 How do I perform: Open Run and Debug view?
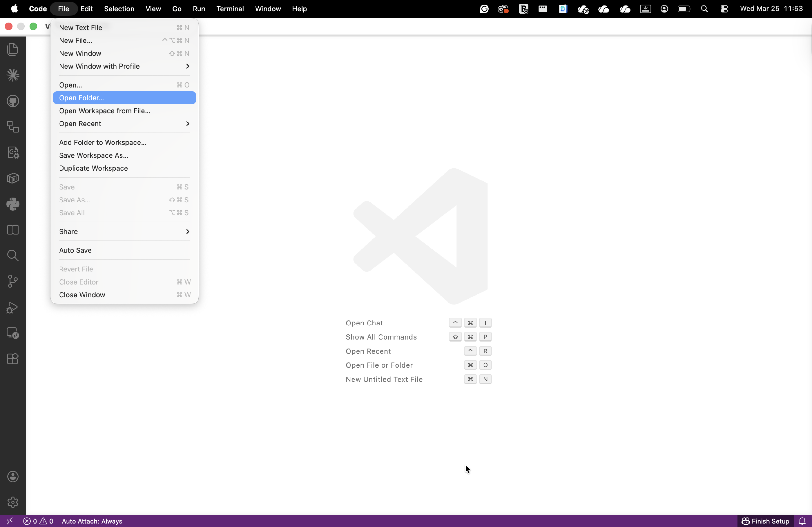pyautogui.click(x=13, y=308)
